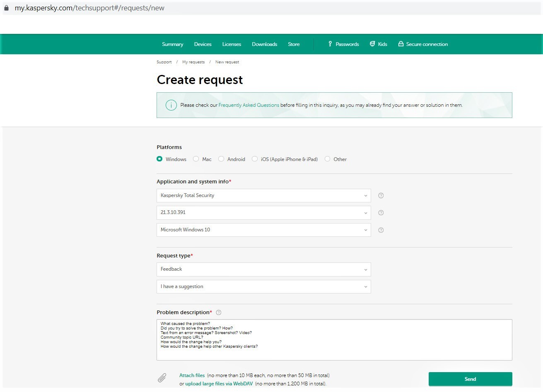543x392 pixels.
Task: Open the Downloads menu item
Action: pyautogui.click(x=265, y=44)
